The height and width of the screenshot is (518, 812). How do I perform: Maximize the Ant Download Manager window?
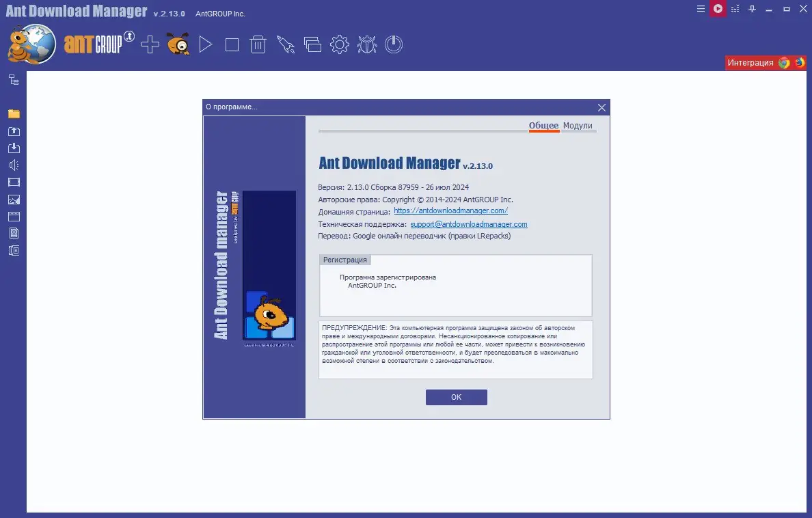point(786,9)
